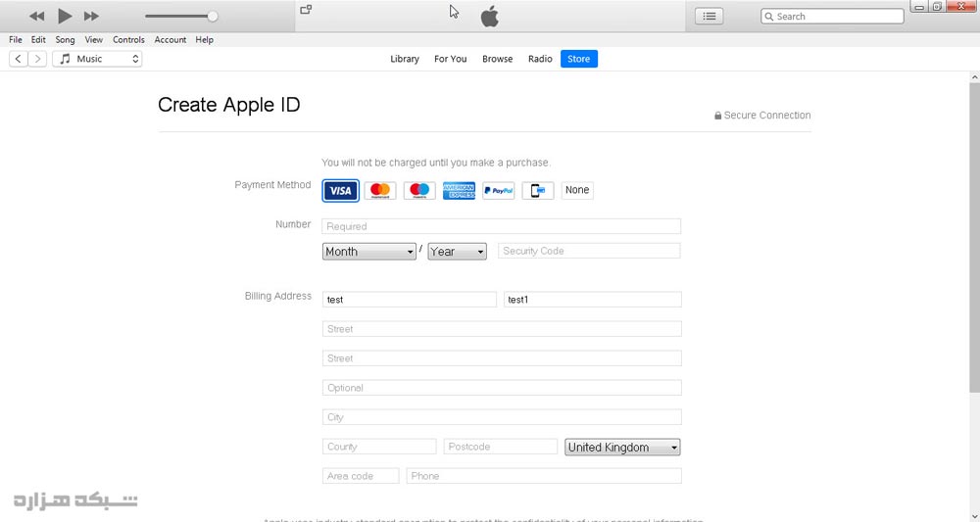Select mobile phone billing payment method
The image size is (980, 522).
tap(537, 190)
